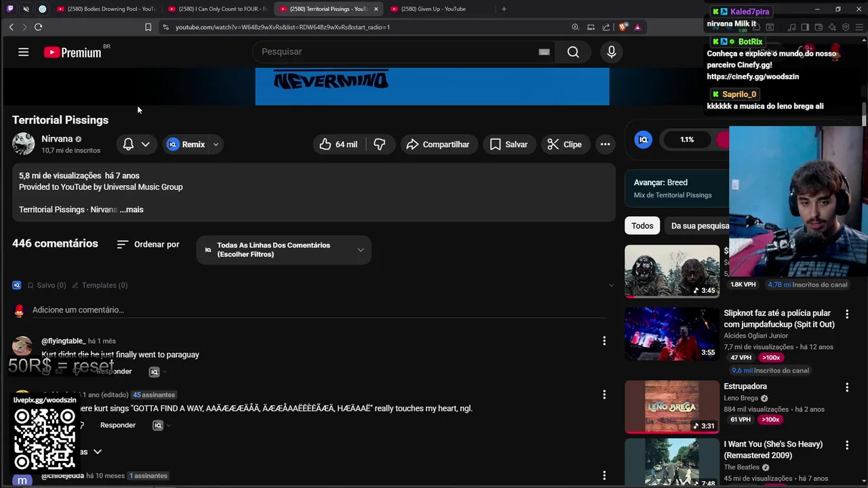Open menu for I Want You Beatles video

coord(847,445)
